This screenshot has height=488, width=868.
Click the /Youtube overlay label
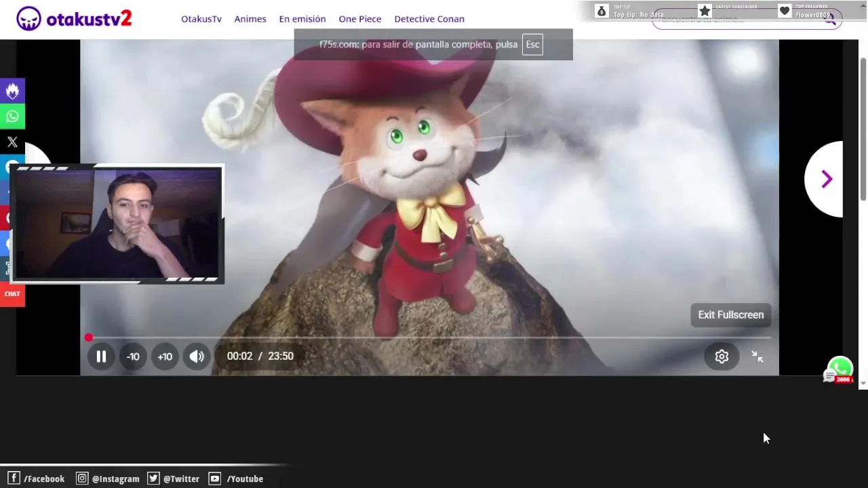tap(236, 479)
